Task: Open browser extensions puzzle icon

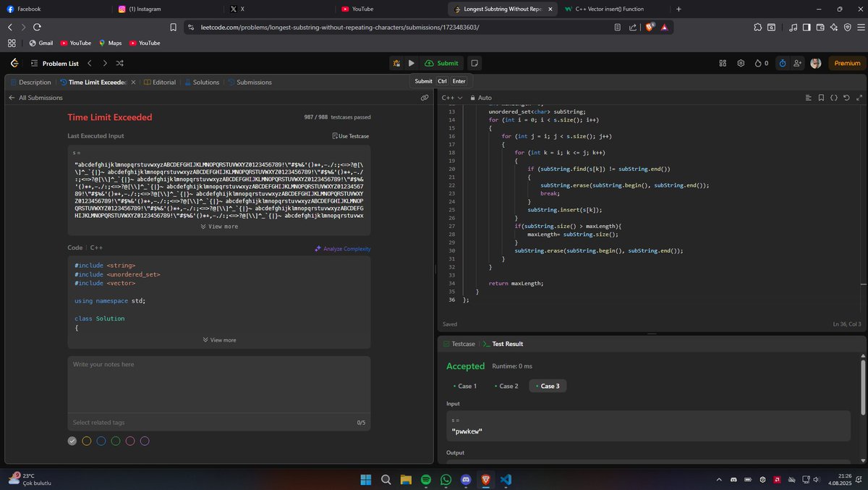Action: pos(757,27)
